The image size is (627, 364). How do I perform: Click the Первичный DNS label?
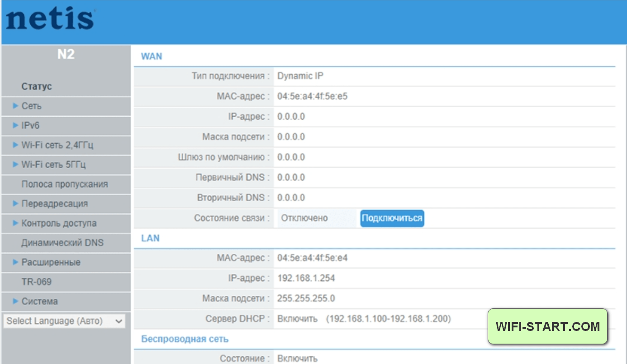click(x=233, y=177)
